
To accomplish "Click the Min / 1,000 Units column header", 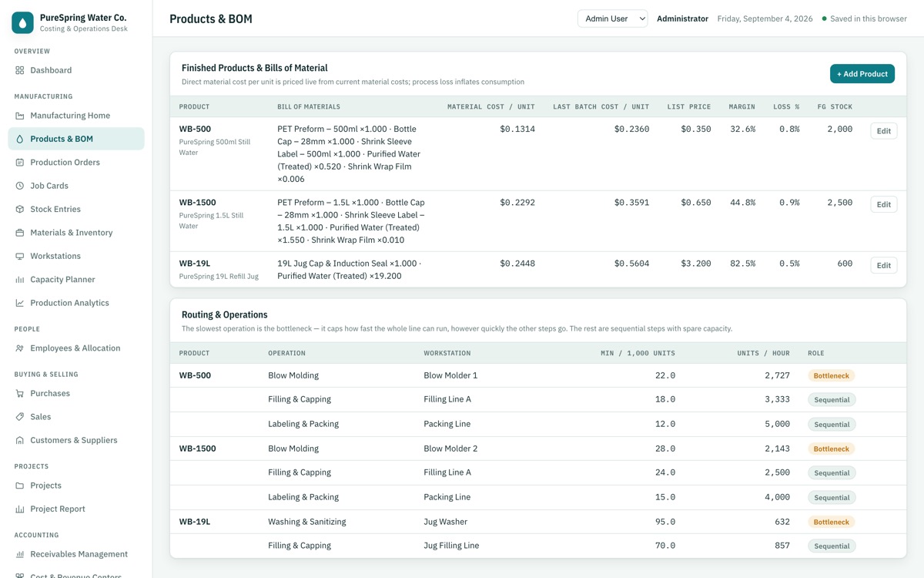I will tap(638, 353).
